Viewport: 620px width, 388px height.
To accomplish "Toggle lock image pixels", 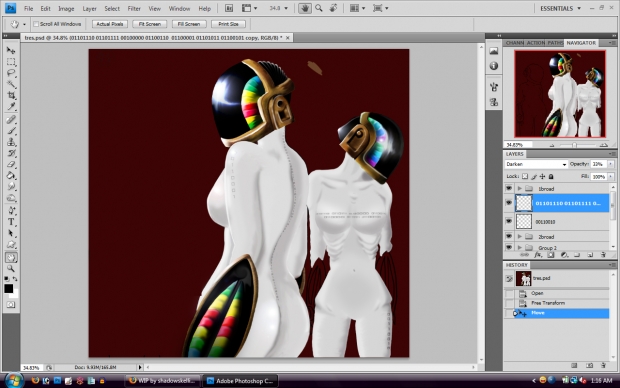I will [534, 176].
